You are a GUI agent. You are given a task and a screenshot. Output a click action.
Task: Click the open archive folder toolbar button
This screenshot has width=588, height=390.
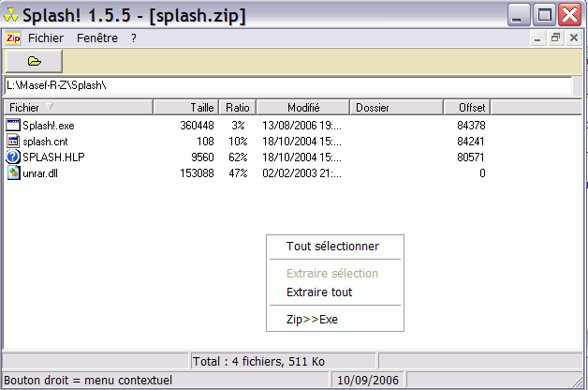click(x=34, y=61)
